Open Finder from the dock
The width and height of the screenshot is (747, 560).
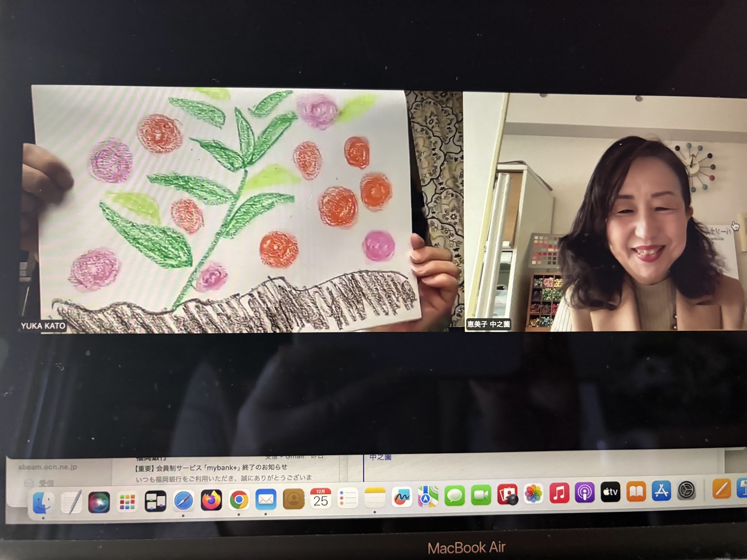click(43, 502)
